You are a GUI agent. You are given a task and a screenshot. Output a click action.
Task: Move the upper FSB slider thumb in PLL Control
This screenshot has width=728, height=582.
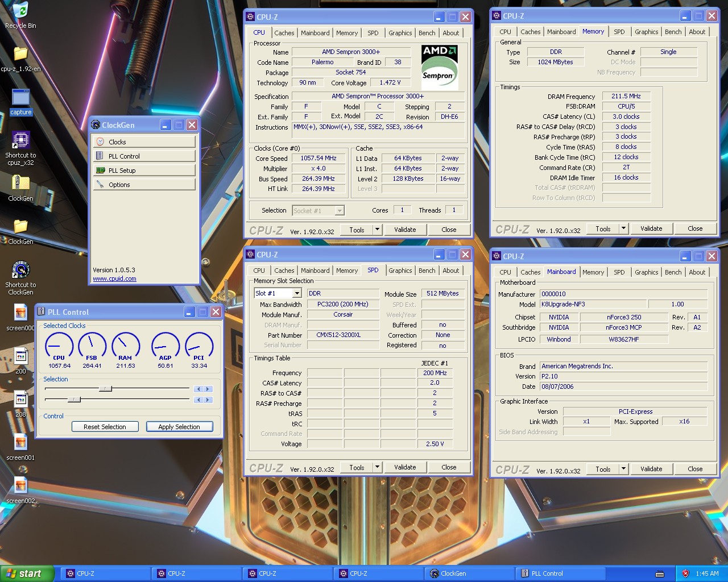coord(105,389)
